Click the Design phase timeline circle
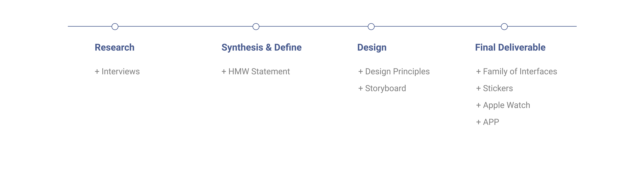644x187 pixels. click(371, 27)
